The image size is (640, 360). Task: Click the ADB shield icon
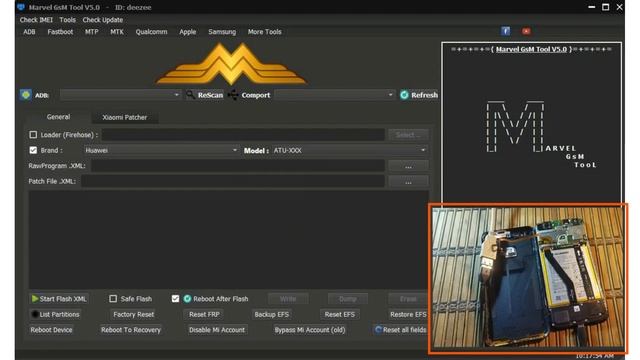(25, 95)
